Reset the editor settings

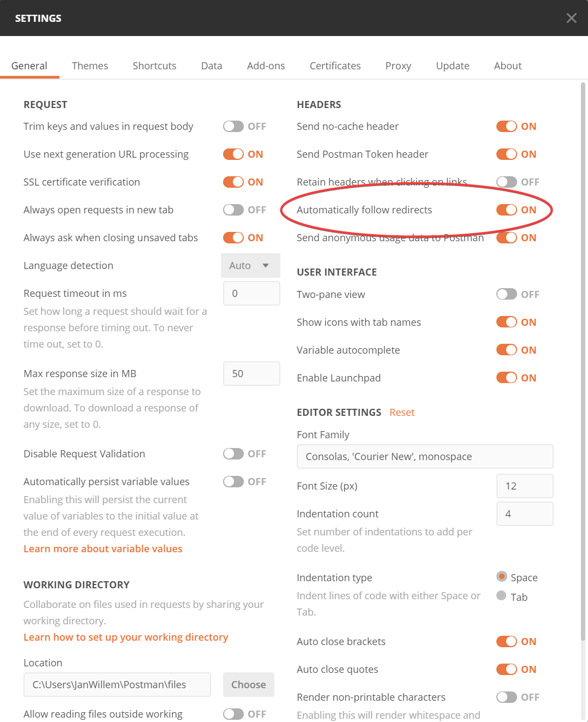(402, 412)
